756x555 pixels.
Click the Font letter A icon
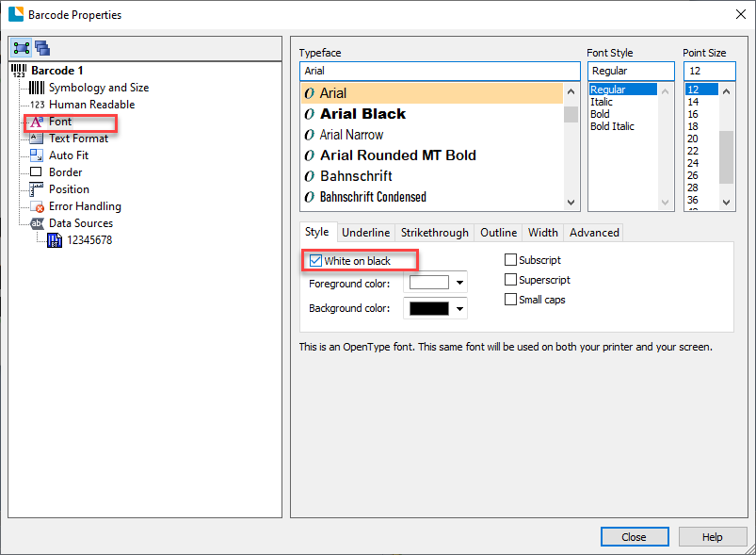tap(37, 122)
